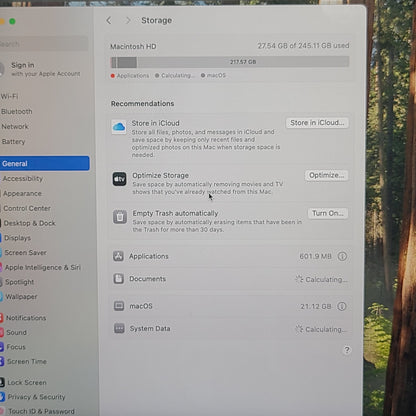The width and height of the screenshot is (416, 416).
Task: Click the Macintosh HD storage usage bar
Action: (230, 62)
